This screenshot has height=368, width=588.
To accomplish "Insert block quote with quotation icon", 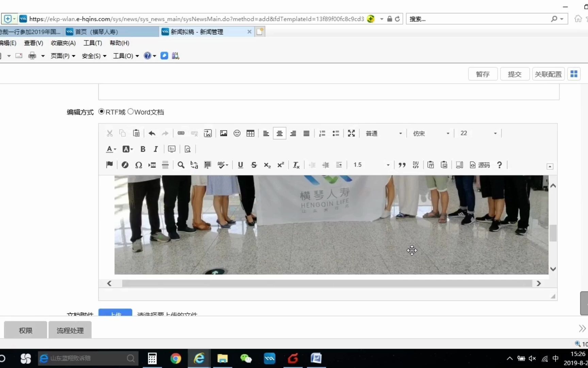I will pyautogui.click(x=402, y=165).
